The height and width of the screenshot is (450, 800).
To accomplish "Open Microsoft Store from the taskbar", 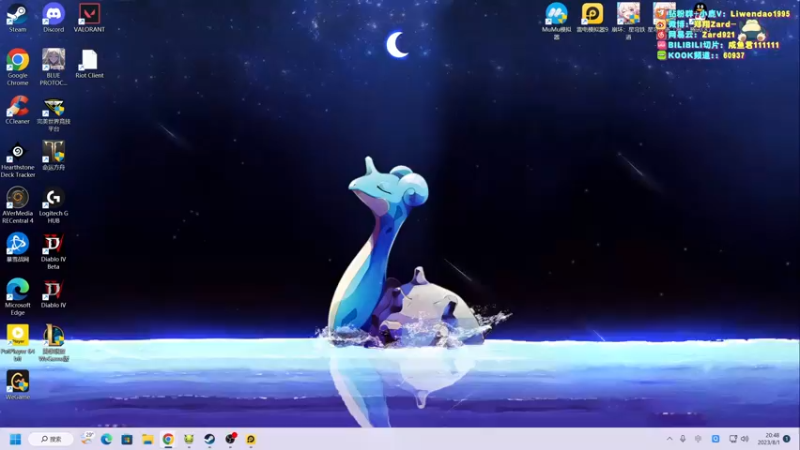I will pyautogui.click(x=127, y=439).
